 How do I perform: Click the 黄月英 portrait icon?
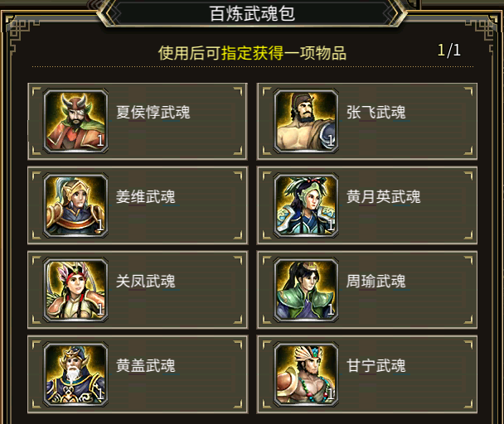point(306,205)
